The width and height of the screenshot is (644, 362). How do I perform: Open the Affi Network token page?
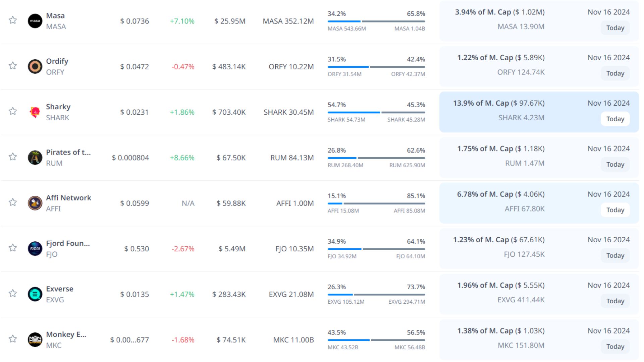(x=68, y=198)
